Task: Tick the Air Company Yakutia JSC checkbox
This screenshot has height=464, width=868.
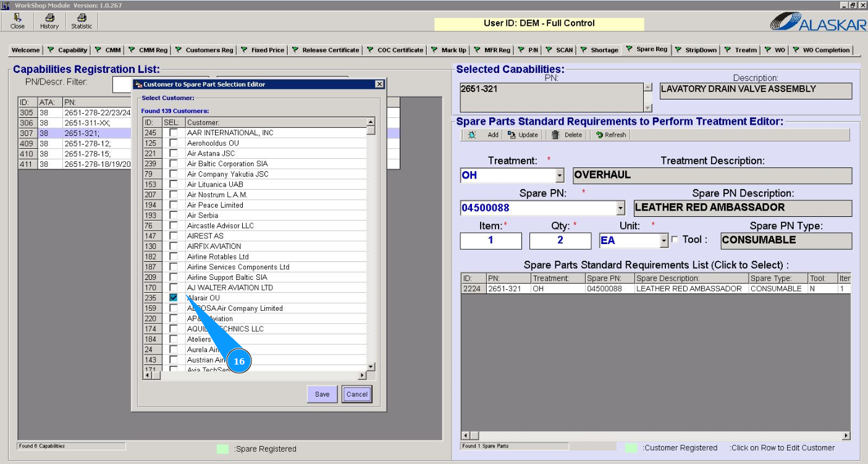Action: pyautogui.click(x=174, y=174)
